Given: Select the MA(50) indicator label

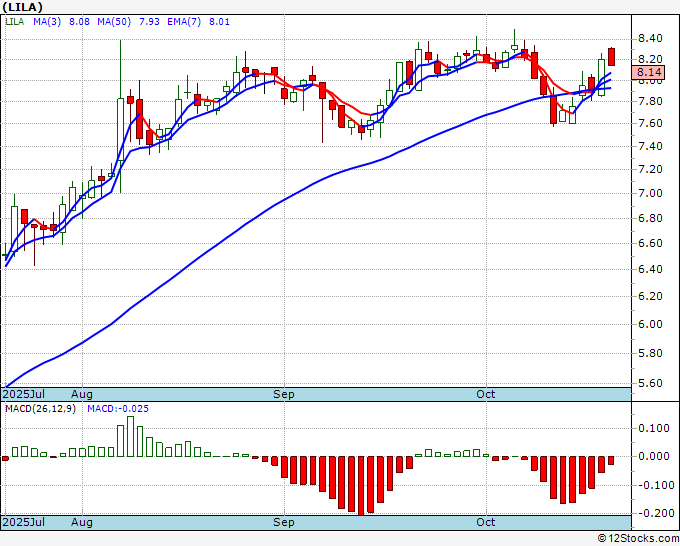Looking at the screenshot, I should click(x=114, y=22).
